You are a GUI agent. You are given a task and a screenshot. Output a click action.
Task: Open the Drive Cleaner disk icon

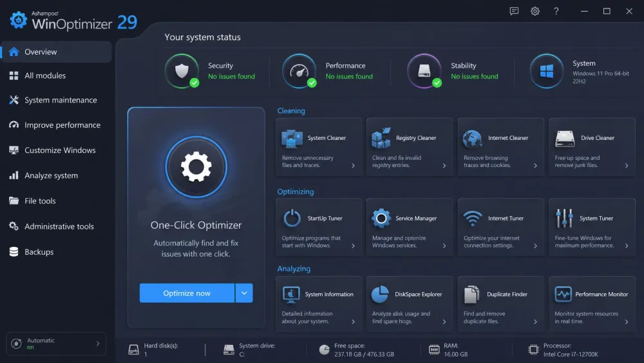(x=565, y=139)
